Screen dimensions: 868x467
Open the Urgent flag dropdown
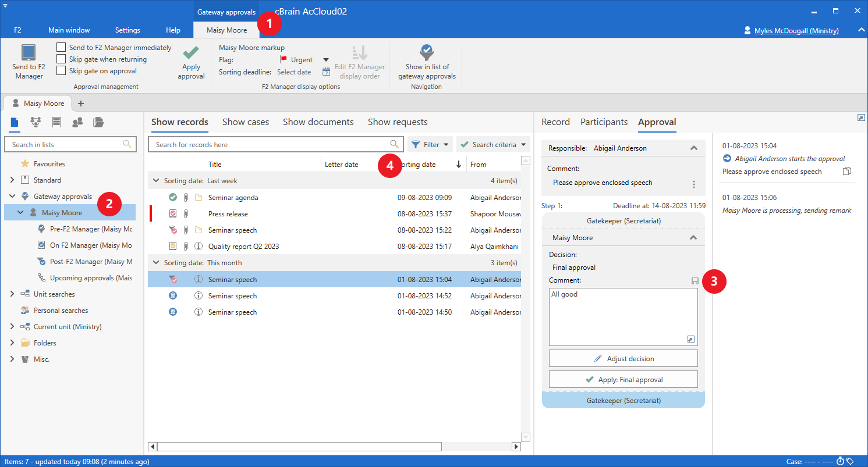click(326, 60)
